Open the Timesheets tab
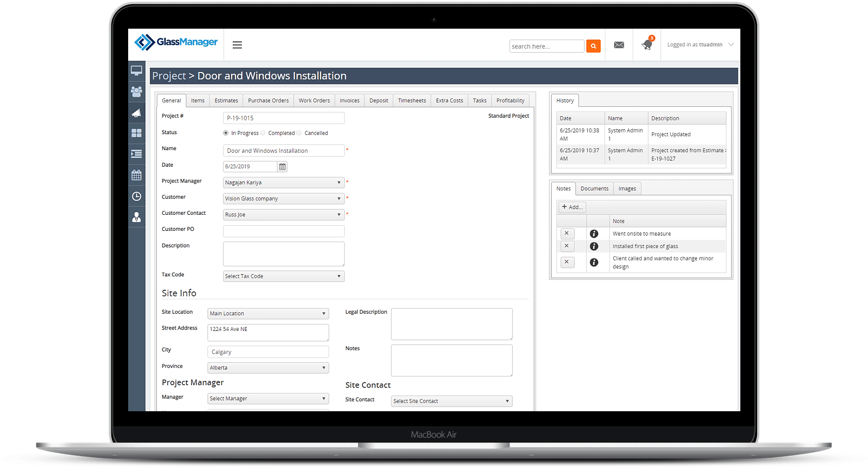This screenshot has width=868, height=467. pos(412,101)
